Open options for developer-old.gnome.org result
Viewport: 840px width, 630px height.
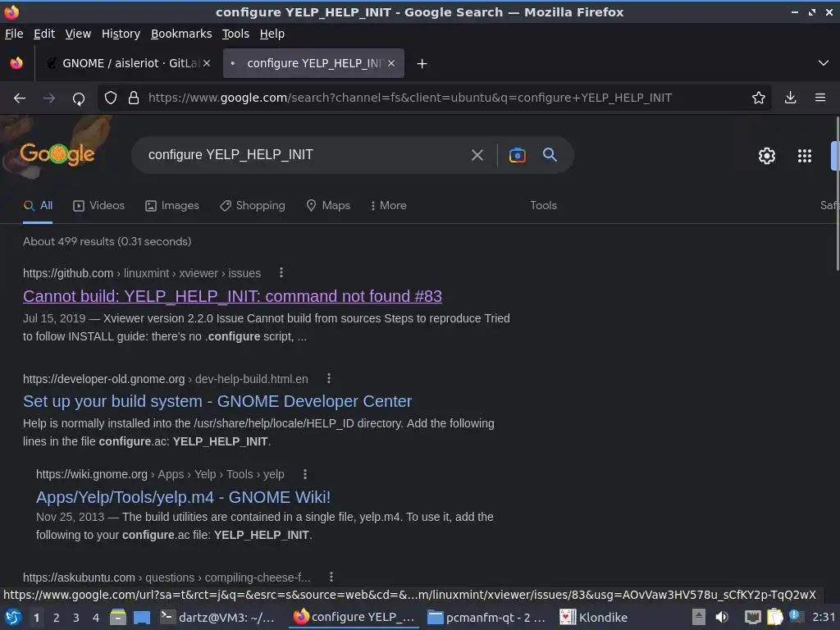(329, 379)
